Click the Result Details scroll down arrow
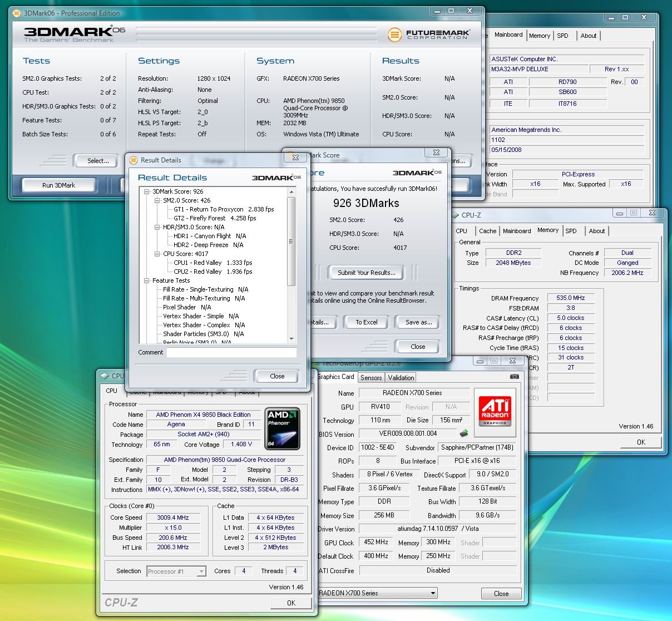The image size is (672, 621). point(291,339)
